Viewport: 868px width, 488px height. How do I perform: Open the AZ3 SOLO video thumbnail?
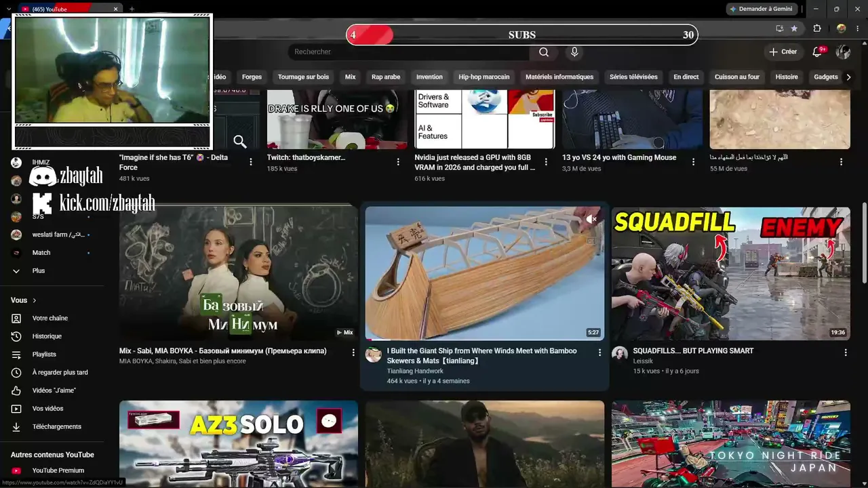tap(239, 444)
